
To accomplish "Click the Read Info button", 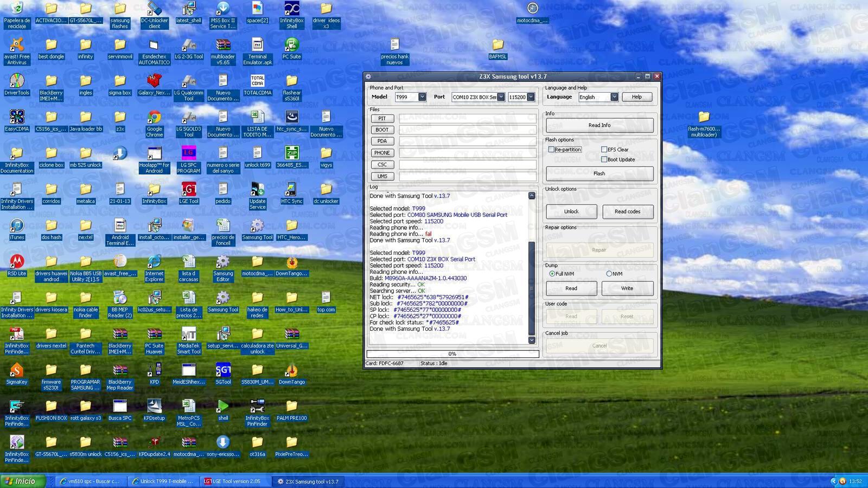I will (x=599, y=125).
